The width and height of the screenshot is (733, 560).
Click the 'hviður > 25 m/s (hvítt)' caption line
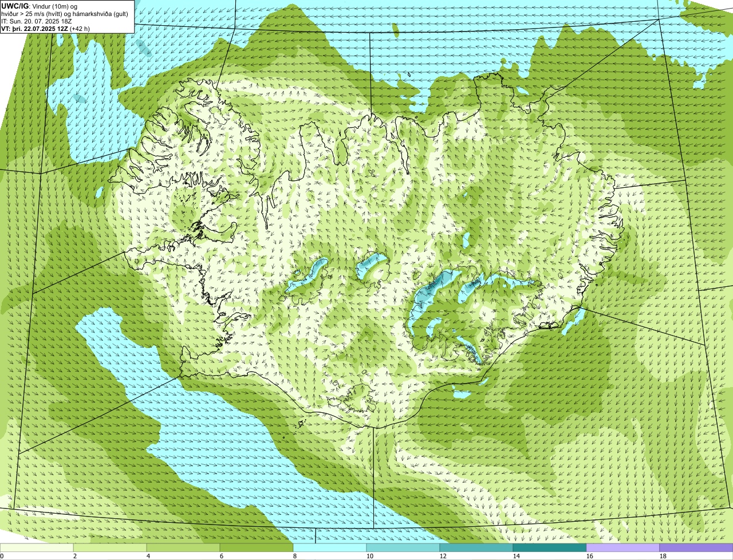[65, 13]
